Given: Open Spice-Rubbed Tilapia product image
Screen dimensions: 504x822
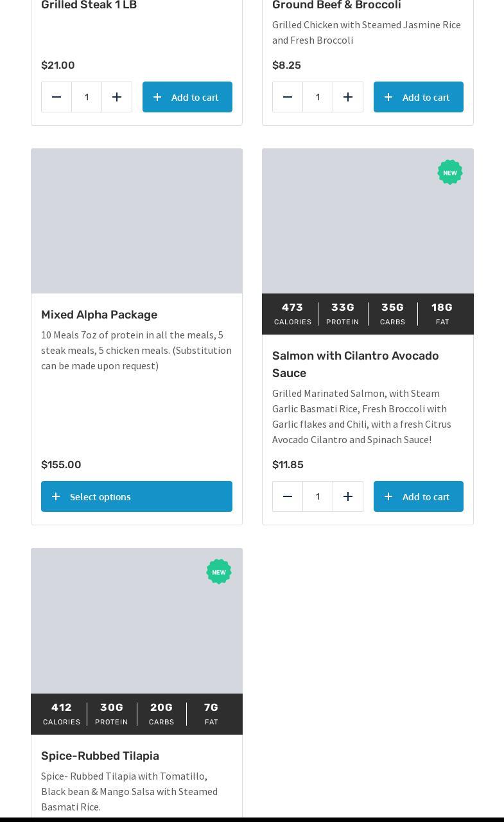Looking at the screenshot, I should pyautogui.click(x=137, y=620).
